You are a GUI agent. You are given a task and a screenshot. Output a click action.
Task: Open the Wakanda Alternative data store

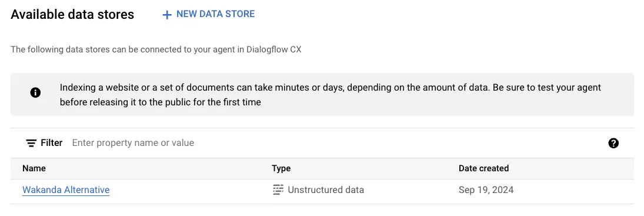[x=66, y=190]
